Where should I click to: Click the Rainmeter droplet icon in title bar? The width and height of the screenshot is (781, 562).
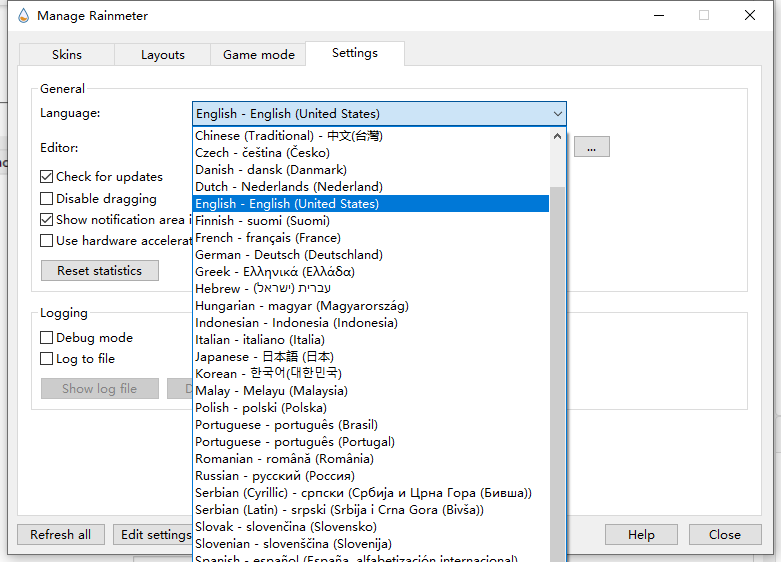coord(23,15)
